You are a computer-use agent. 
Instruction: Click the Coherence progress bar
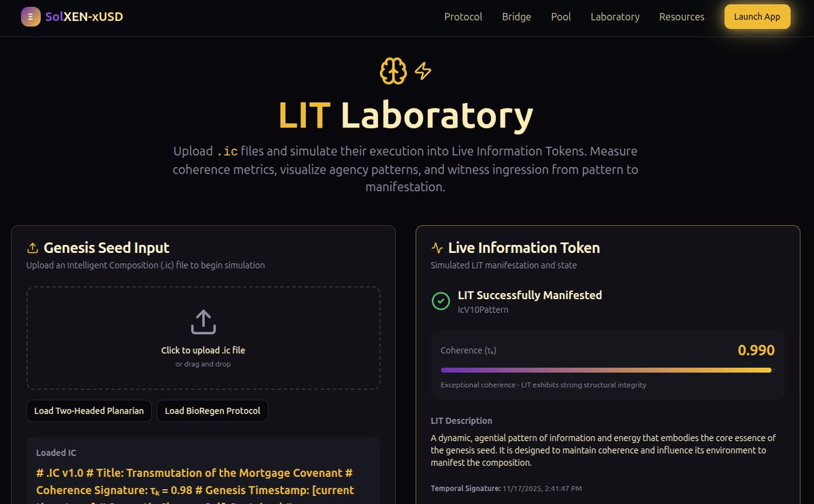pyautogui.click(x=606, y=370)
